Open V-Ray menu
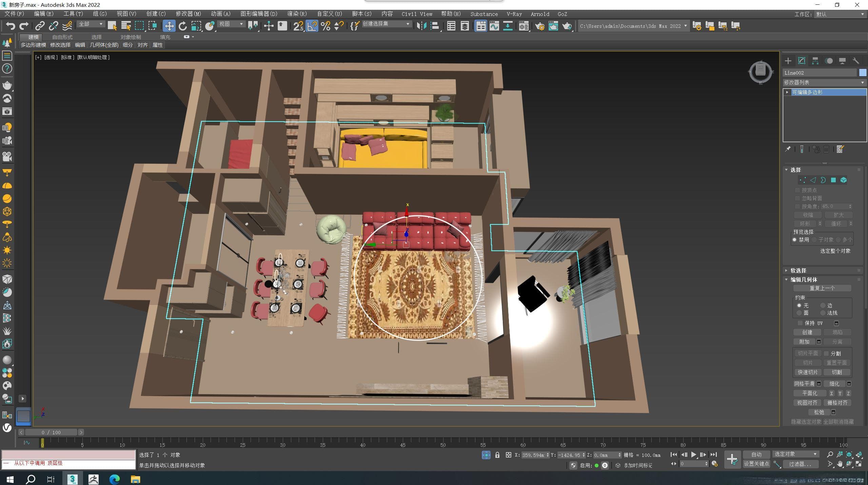The image size is (868, 485). pyautogui.click(x=514, y=14)
